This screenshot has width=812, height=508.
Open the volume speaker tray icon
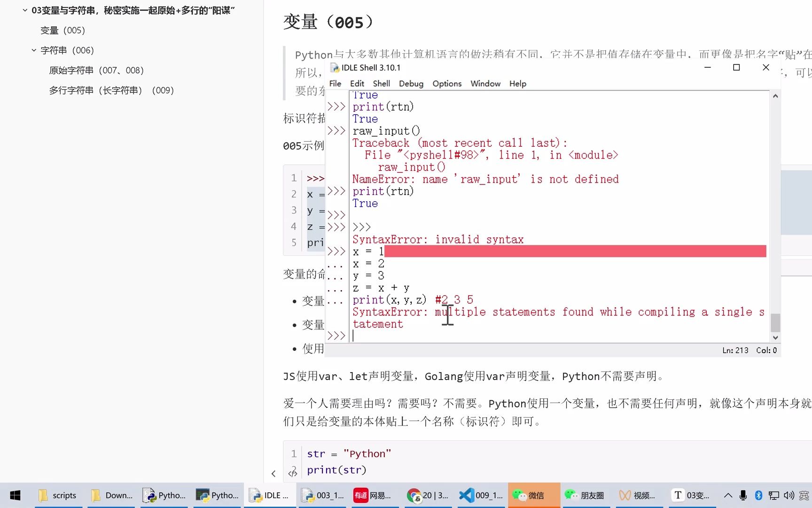tap(789, 495)
